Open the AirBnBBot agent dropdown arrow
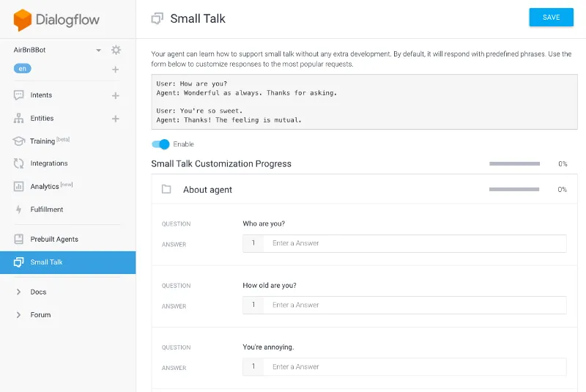 tap(98, 50)
